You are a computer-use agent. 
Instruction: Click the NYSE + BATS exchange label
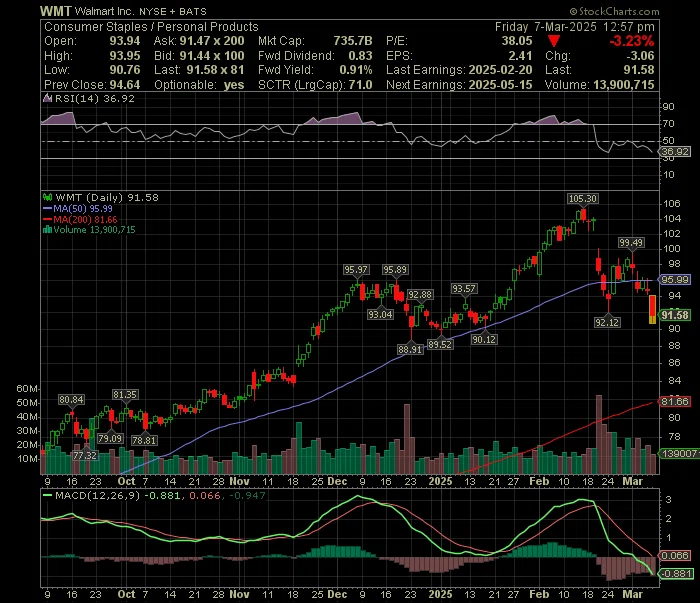click(173, 12)
